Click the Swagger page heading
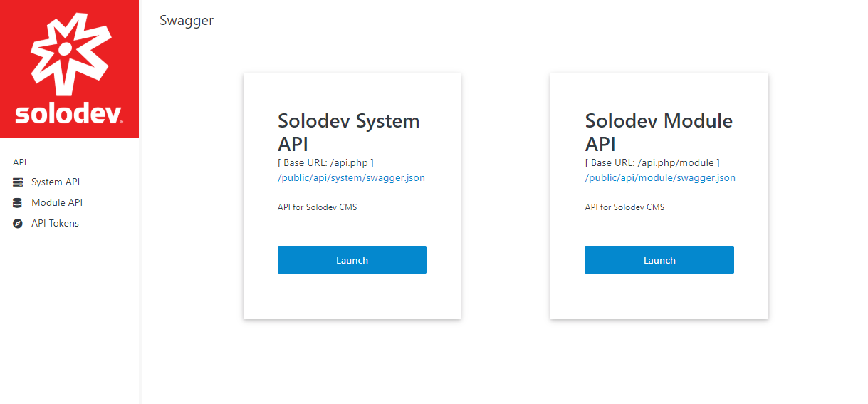The height and width of the screenshot is (404, 868). click(187, 21)
